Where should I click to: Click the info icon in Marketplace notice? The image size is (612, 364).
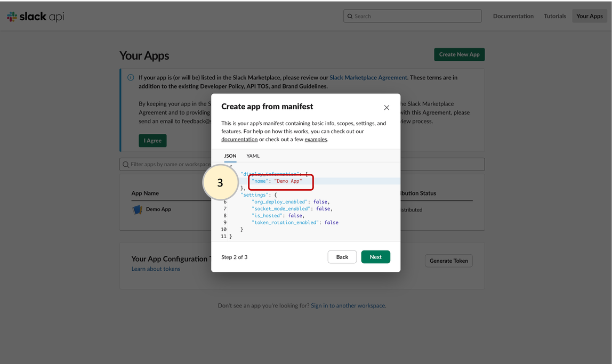131,78
